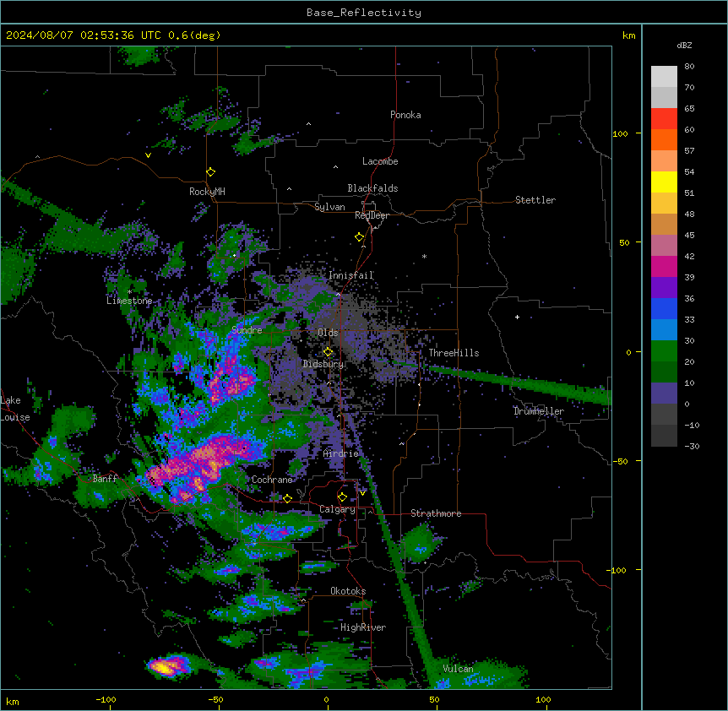Click the Olds city label
Viewport: 728px width, 711px height.
tap(328, 333)
